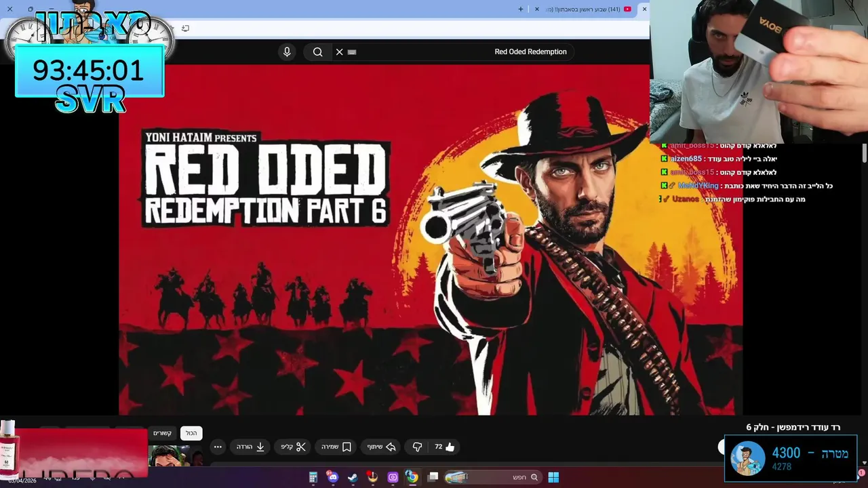Save the video with the שמירה button
Image resolution: width=868 pixels, height=488 pixels.
click(x=336, y=447)
